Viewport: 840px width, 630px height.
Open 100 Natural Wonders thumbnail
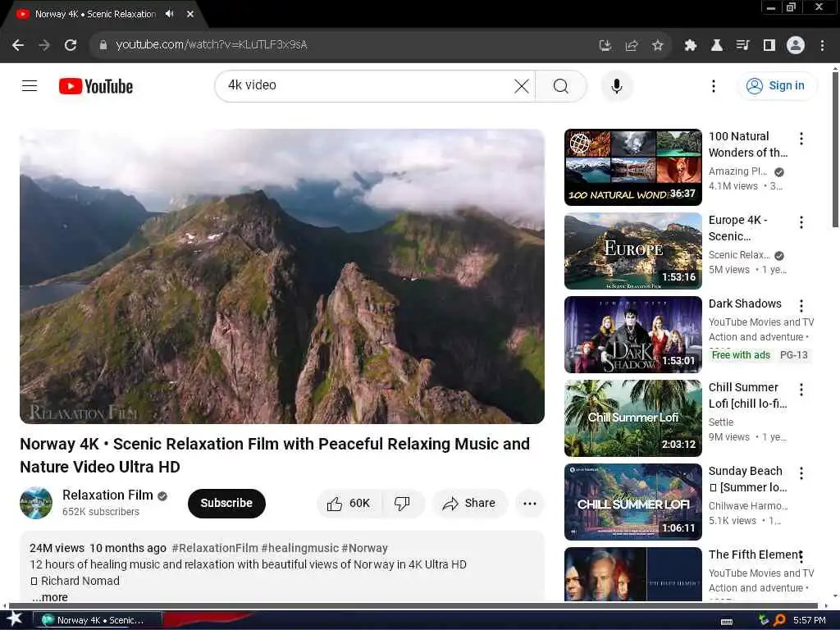[632, 167]
